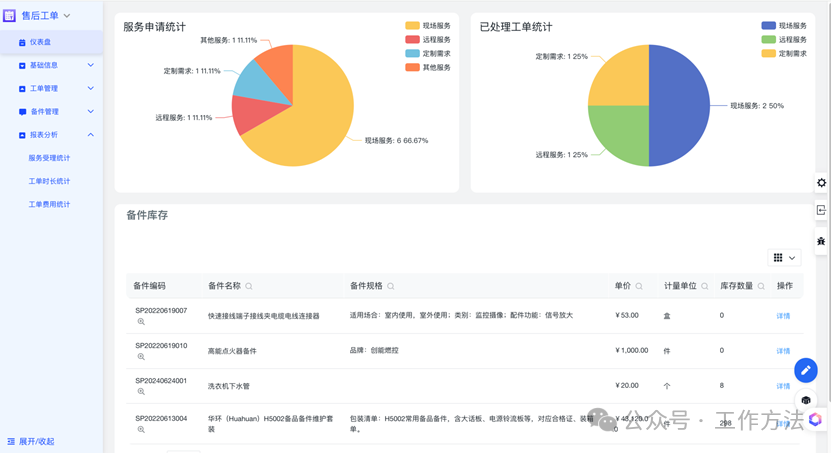The image size is (831, 453).
Task: Collapse the 报表分析 menu chevron
Action: point(91,135)
